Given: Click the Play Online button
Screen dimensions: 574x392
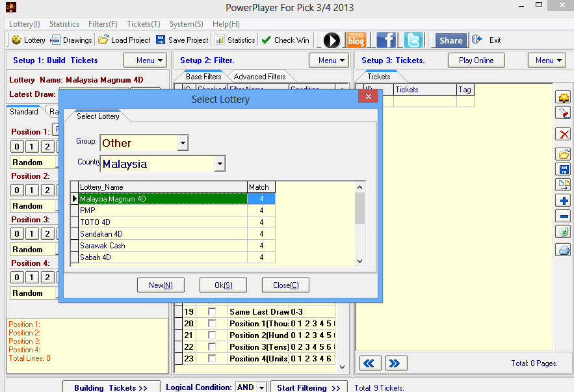Looking at the screenshot, I should coord(476,60).
